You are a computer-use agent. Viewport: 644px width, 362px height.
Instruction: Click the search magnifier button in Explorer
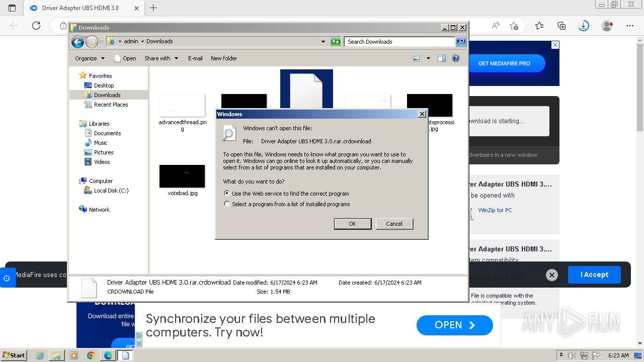pyautogui.click(x=460, y=42)
